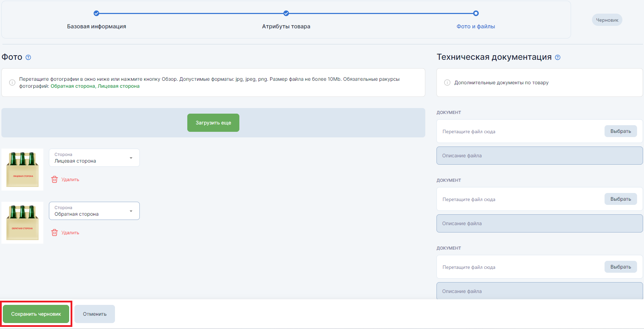
Task: Open help icon next to Фото heading
Action: 28,57
